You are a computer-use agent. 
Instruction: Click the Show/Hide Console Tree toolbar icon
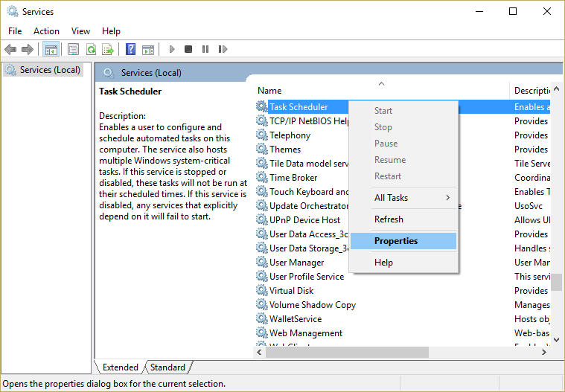[x=51, y=50]
